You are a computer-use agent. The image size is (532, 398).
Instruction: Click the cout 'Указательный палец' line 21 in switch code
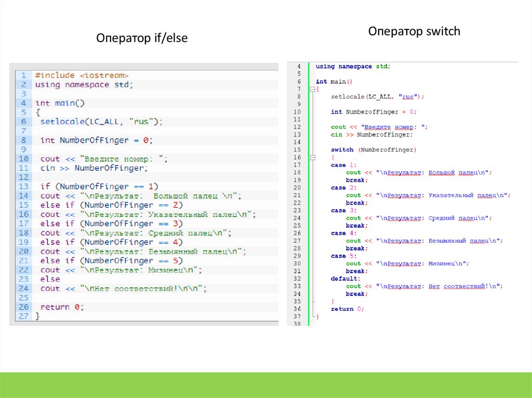tap(428, 195)
